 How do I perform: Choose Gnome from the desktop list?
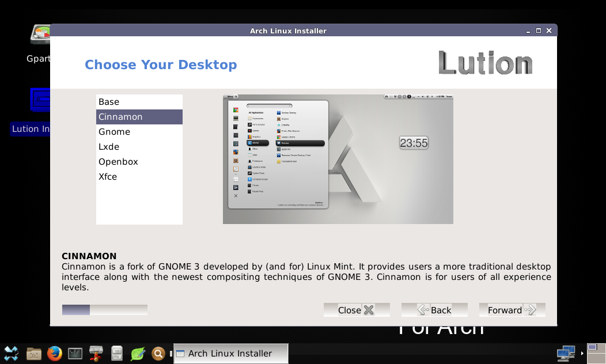[x=139, y=132]
